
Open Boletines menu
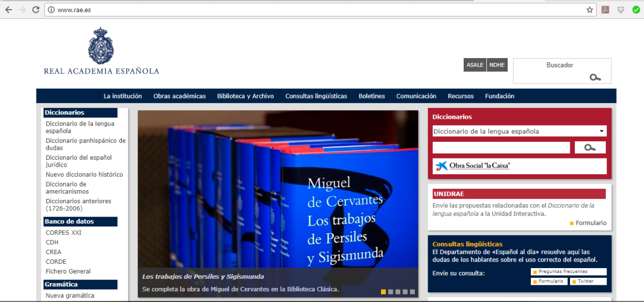pyautogui.click(x=372, y=96)
